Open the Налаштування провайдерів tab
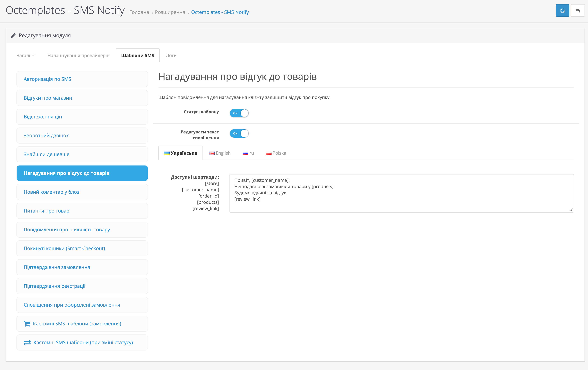 pos(78,55)
